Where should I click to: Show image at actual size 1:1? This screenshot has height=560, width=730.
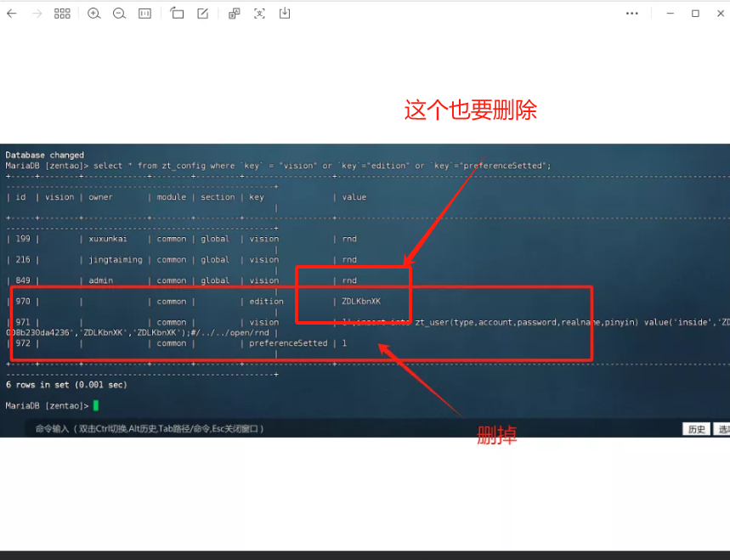(x=144, y=14)
